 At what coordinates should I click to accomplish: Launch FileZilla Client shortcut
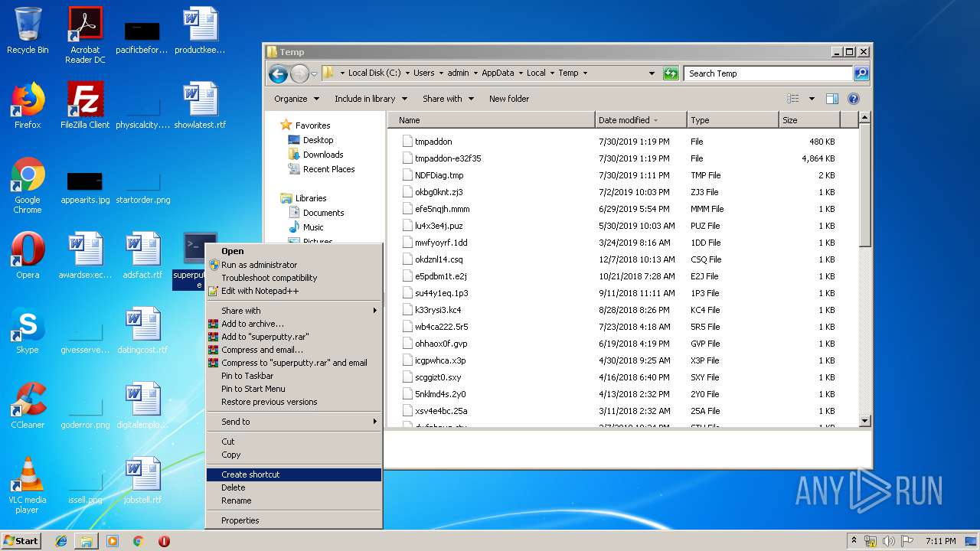(x=85, y=105)
